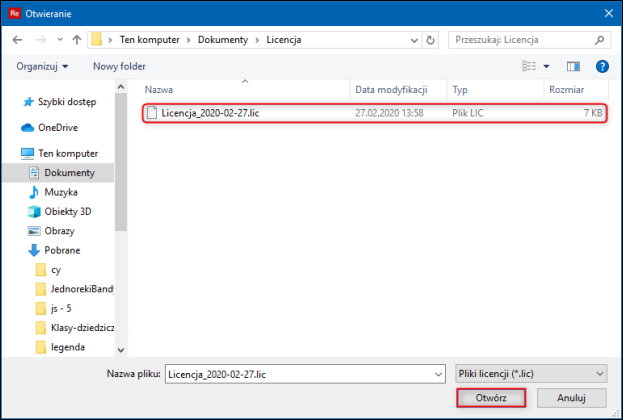Toggle the preview pane icon
This screenshot has width=623, height=420.
573,66
